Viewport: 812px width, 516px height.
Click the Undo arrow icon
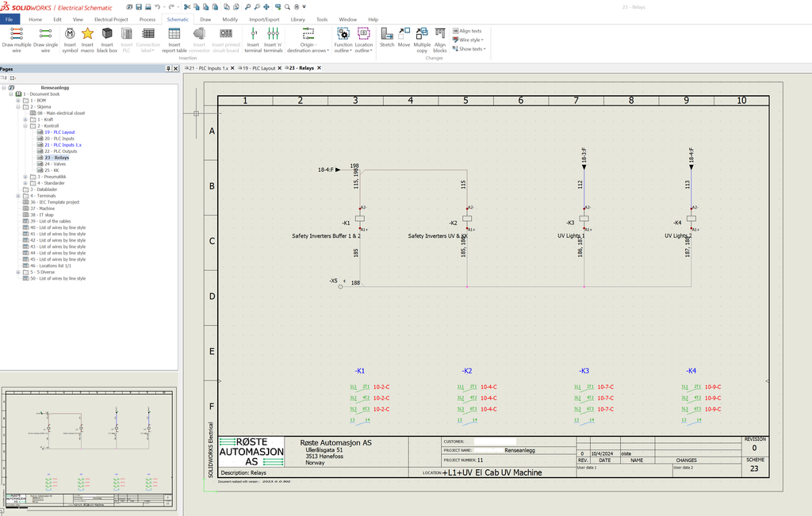[157, 6]
